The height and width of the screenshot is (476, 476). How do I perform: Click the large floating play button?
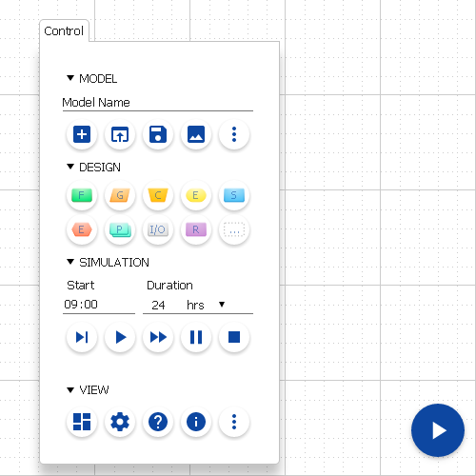(x=438, y=430)
